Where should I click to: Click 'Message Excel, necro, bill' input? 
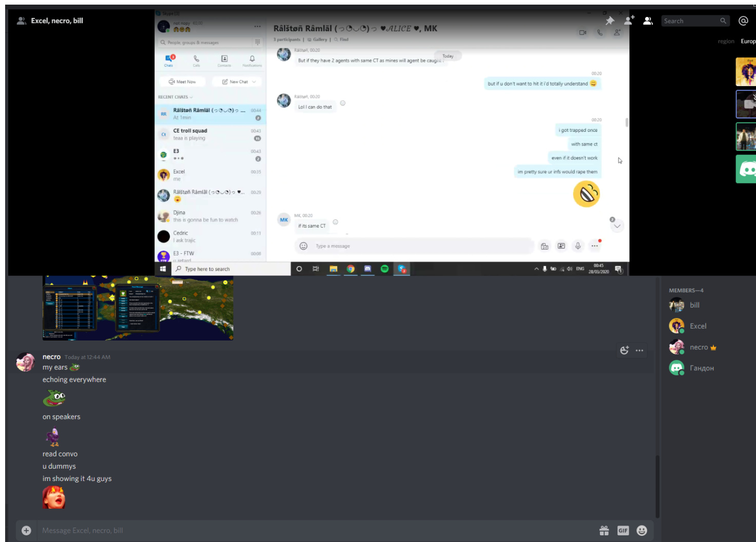[x=316, y=531]
